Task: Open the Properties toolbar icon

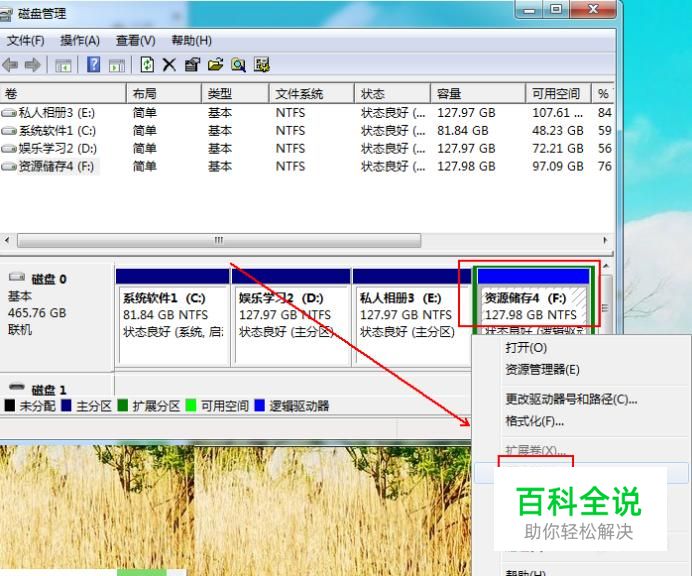Action: click(192, 65)
